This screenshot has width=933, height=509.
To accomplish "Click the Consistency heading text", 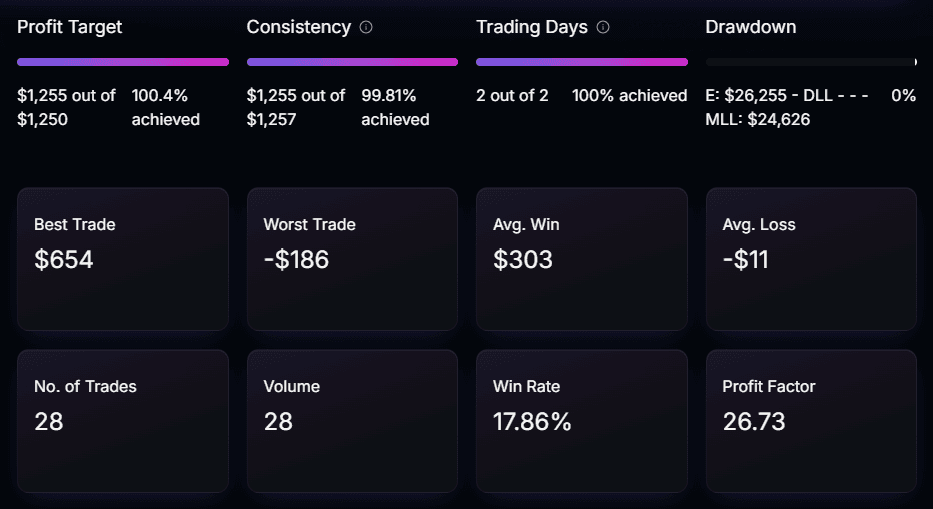I will [x=299, y=27].
